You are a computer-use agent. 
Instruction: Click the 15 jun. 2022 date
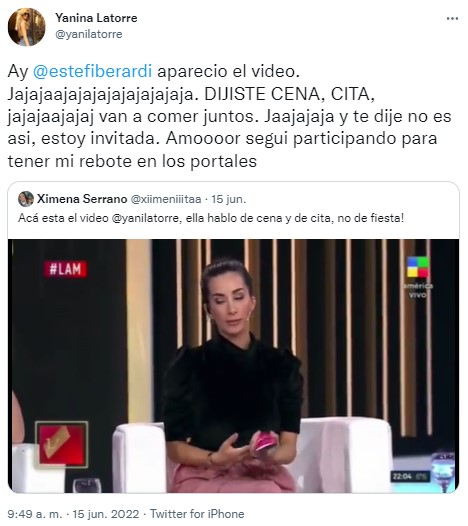[106, 514]
